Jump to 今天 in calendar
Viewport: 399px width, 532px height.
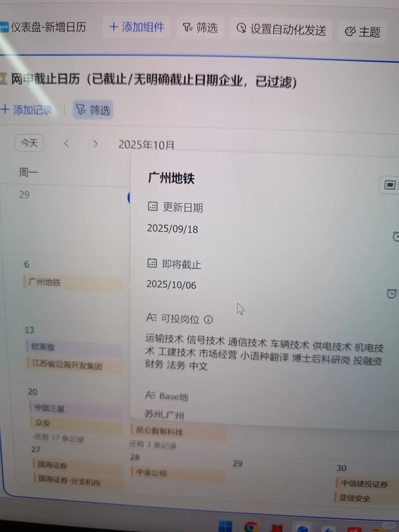[30, 143]
